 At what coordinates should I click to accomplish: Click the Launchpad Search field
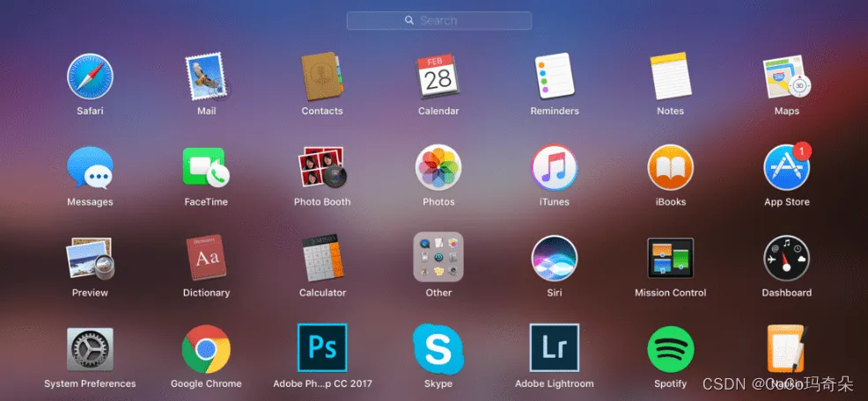click(439, 20)
